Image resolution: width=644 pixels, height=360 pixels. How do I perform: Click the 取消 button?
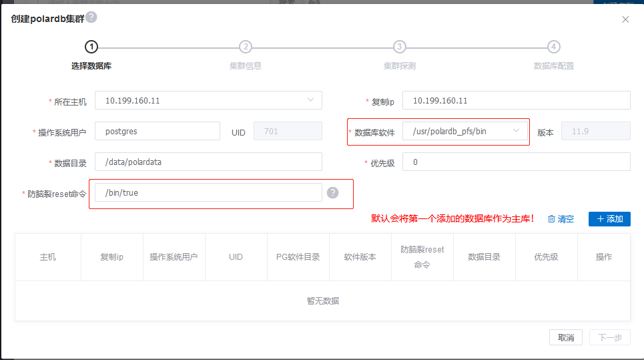565,337
